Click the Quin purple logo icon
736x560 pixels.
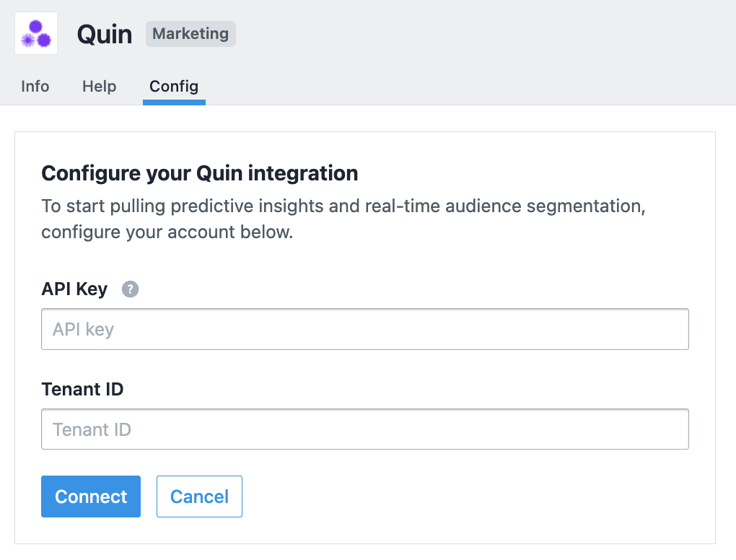(x=36, y=33)
